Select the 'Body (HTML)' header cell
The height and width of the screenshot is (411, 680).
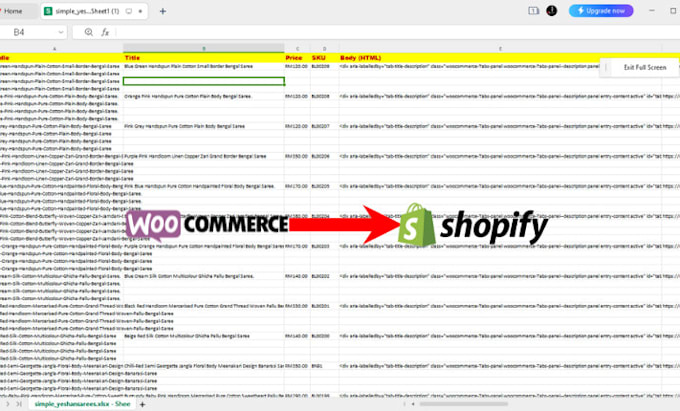[500, 58]
